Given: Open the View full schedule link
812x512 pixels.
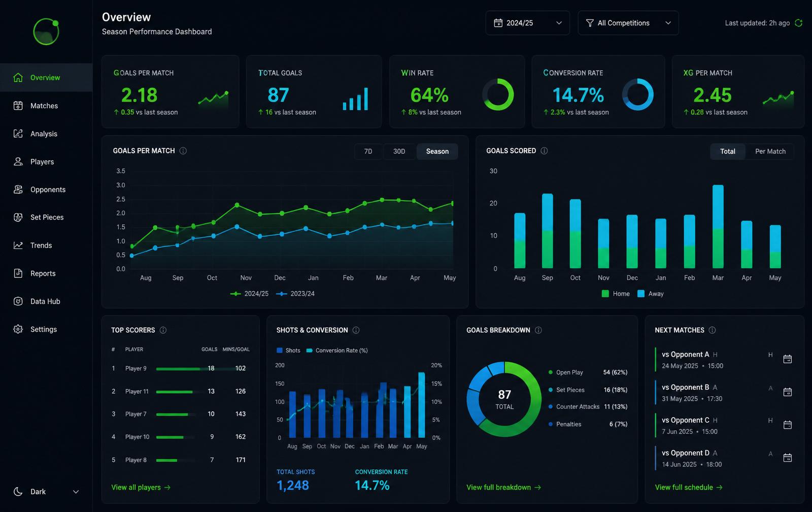Looking at the screenshot, I should tap(689, 487).
